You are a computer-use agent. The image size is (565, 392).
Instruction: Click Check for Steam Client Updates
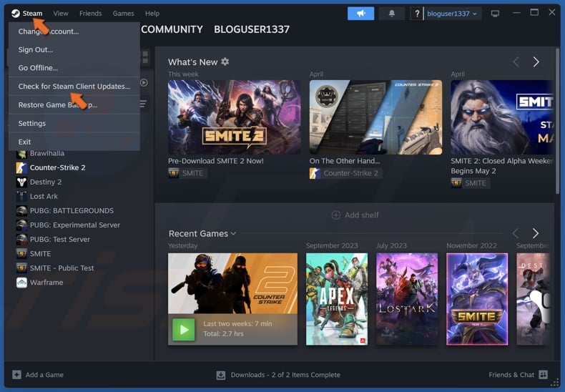click(74, 86)
